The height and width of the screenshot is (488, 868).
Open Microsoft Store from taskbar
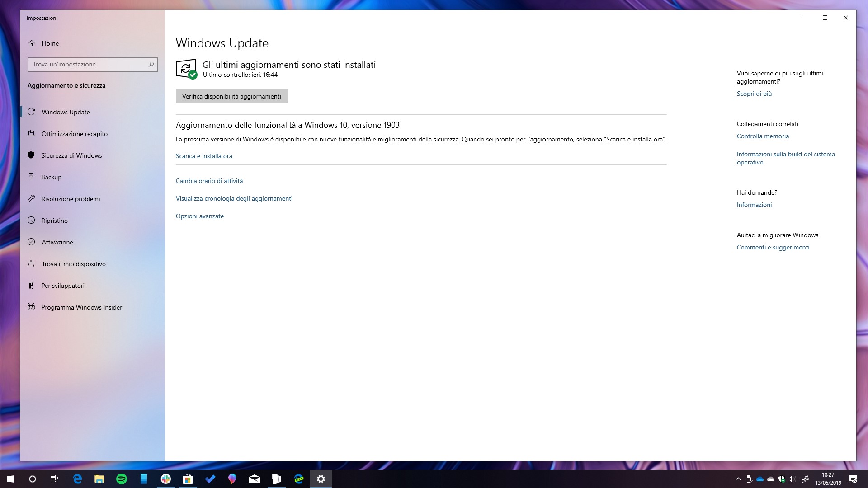[188, 479]
